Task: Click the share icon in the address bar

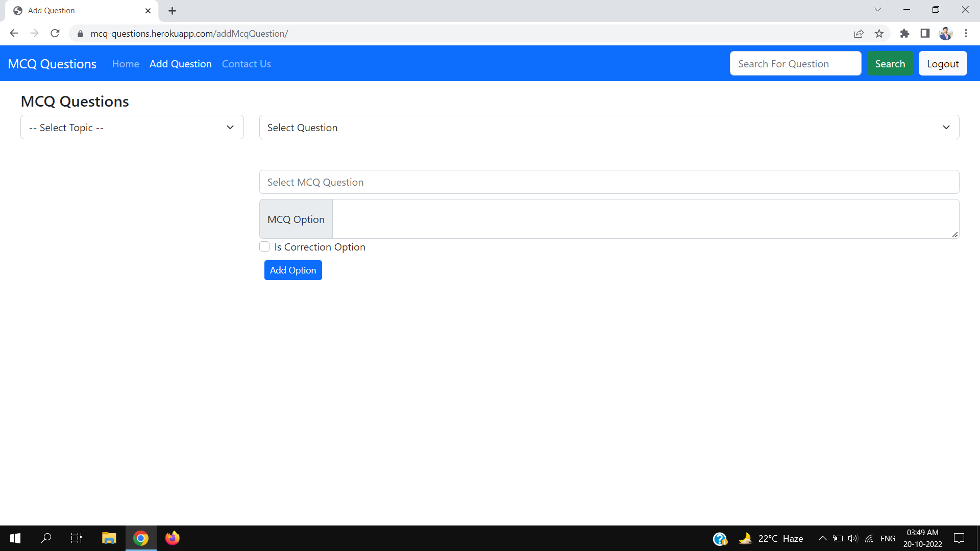Action: [x=859, y=33]
